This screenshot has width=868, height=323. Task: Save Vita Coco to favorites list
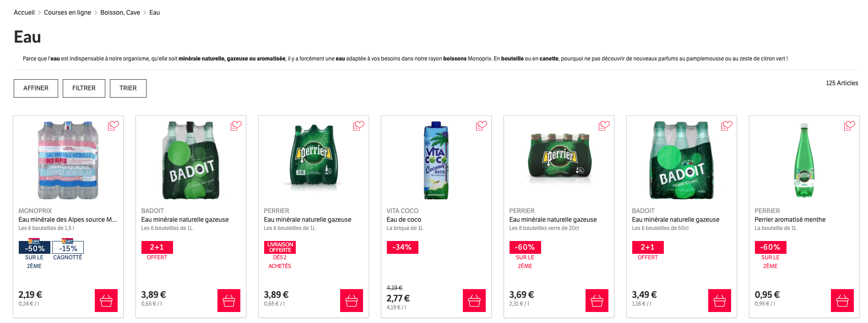click(481, 126)
